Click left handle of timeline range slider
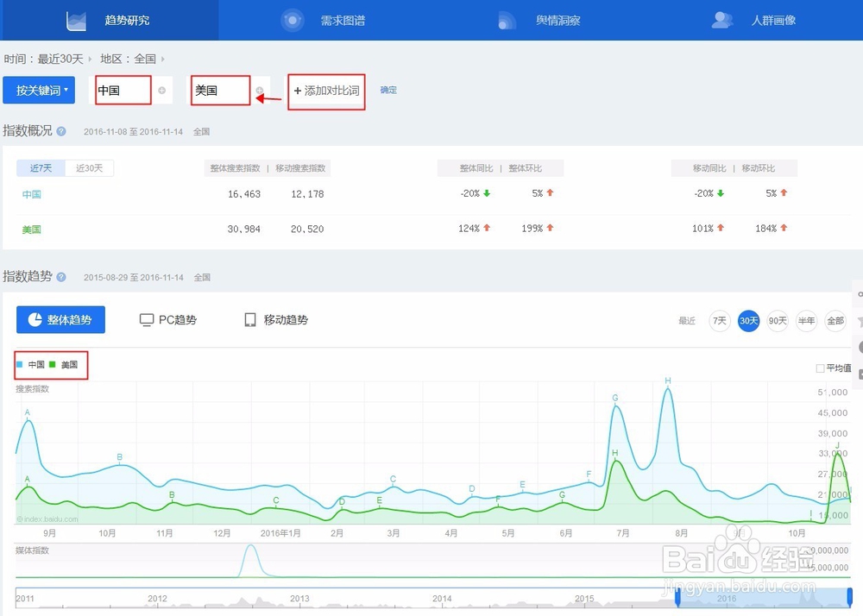The width and height of the screenshot is (863, 616). coord(677,597)
